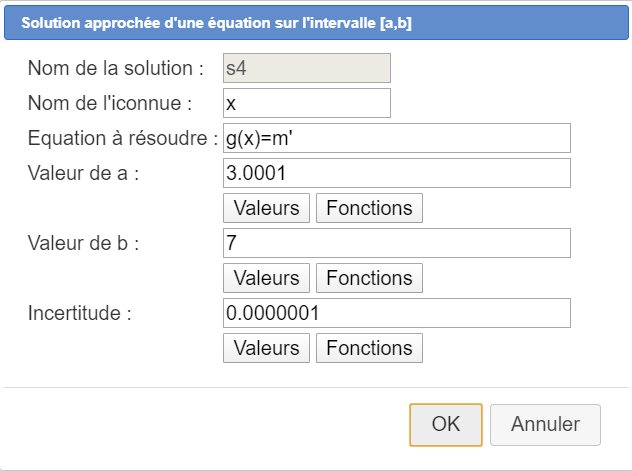The height and width of the screenshot is (471, 632).
Task: Click the 'Equation à résoudre' label
Action: point(123,138)
